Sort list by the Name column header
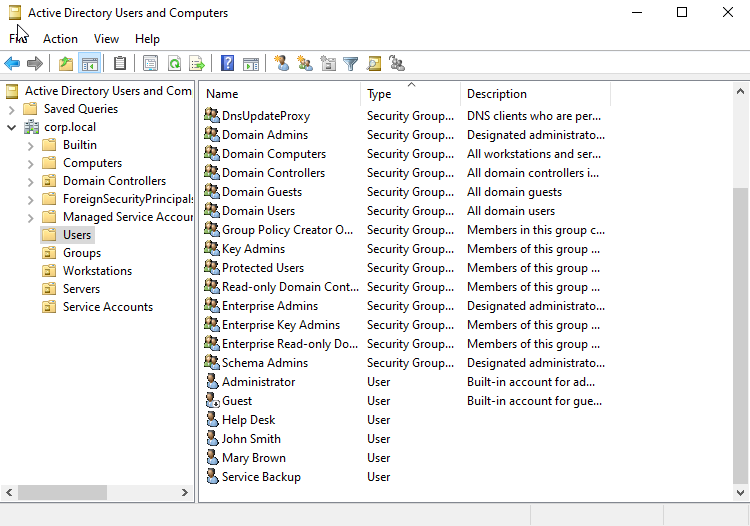750x526 pixels. [x=280, y=94]
